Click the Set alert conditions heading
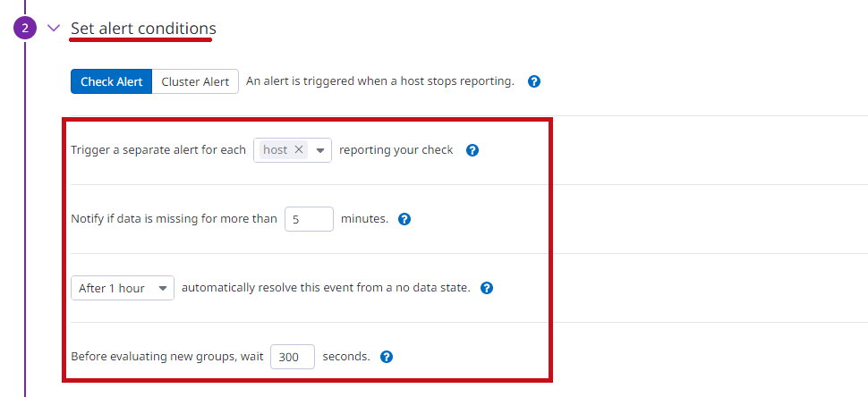Screen dimensions: 868x397 click(x=143, y=29)
